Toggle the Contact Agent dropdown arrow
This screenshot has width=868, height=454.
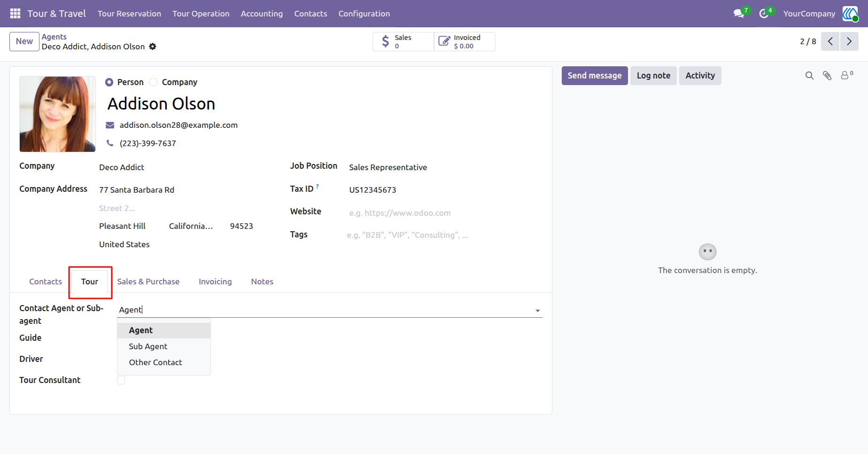click(x=538, y=311)
